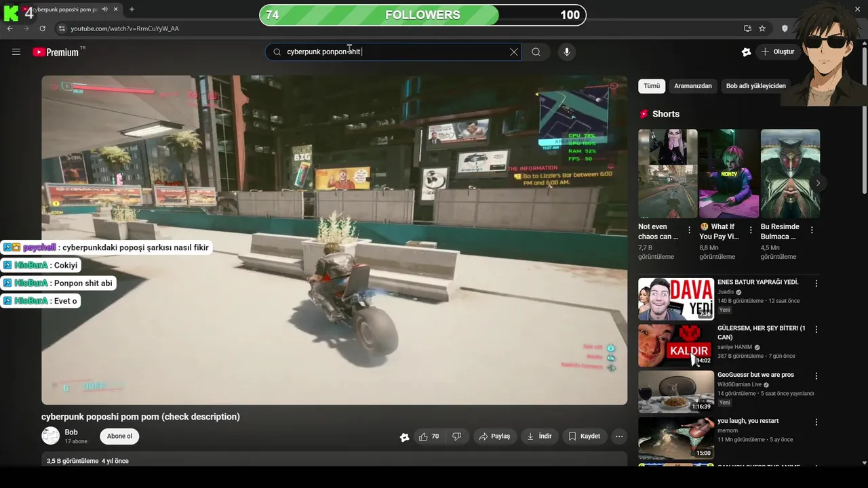Open video description view count line
This screenshot has height=488, width=868.
(x=87, y=461)
